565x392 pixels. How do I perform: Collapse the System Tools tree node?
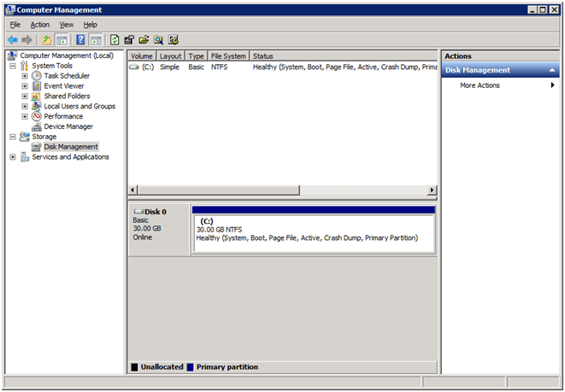coord(13,66)
